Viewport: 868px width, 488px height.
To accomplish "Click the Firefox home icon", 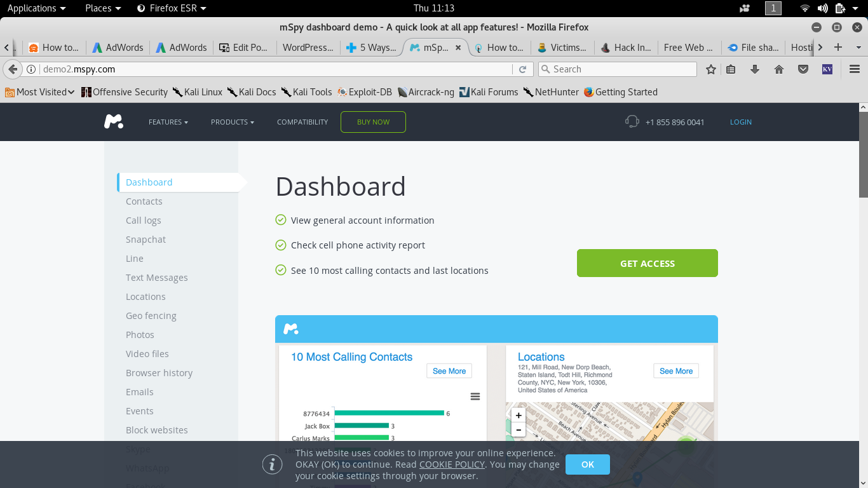I will click(x=779, y=69).
